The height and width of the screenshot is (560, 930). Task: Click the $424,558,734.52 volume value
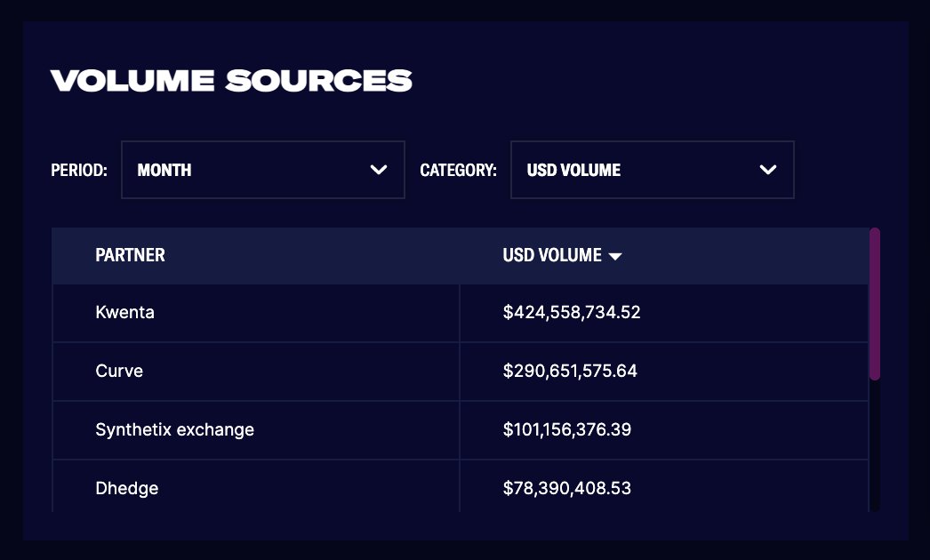point(572,312)
